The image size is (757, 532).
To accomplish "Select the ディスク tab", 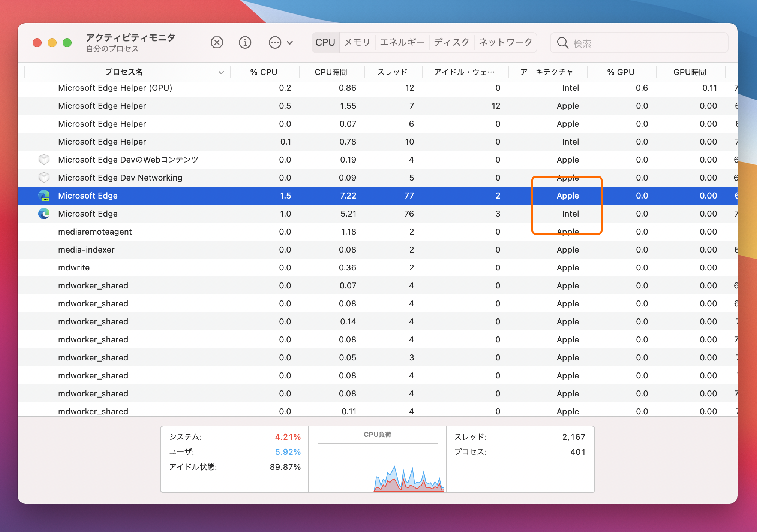I will pos(451,42).
